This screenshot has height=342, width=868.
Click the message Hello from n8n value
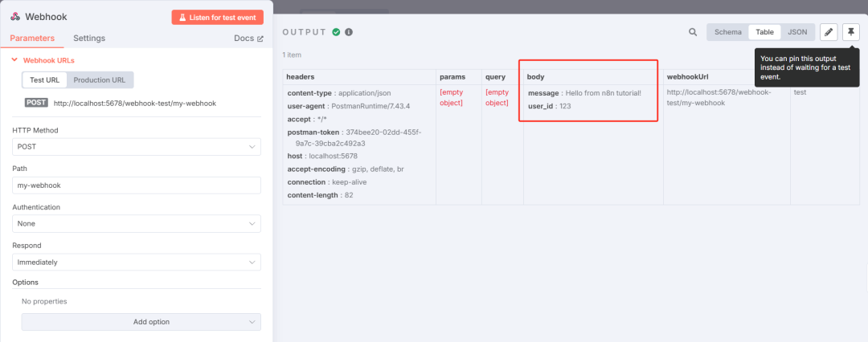tap(603, 93)
